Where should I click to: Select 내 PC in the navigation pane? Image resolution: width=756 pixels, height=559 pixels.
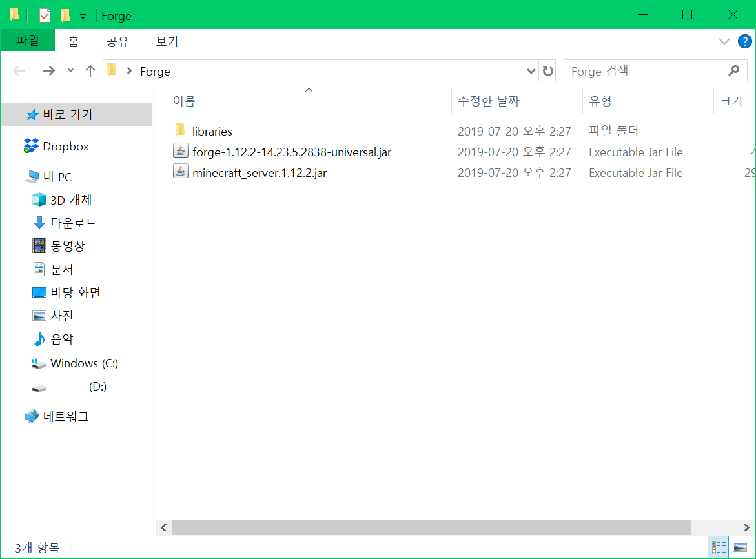pyautogui.click(x=57, y=177)
